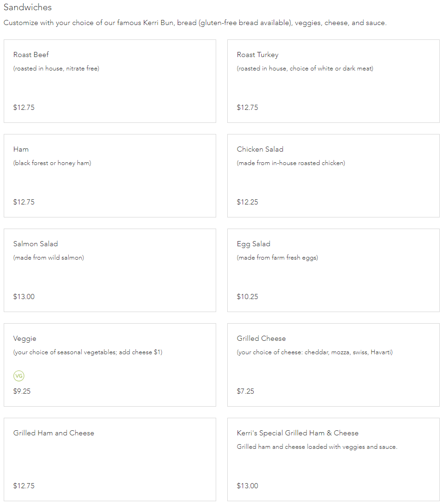
Task: Click the VG vegetarian icon on Veggie
Action: 19,376
